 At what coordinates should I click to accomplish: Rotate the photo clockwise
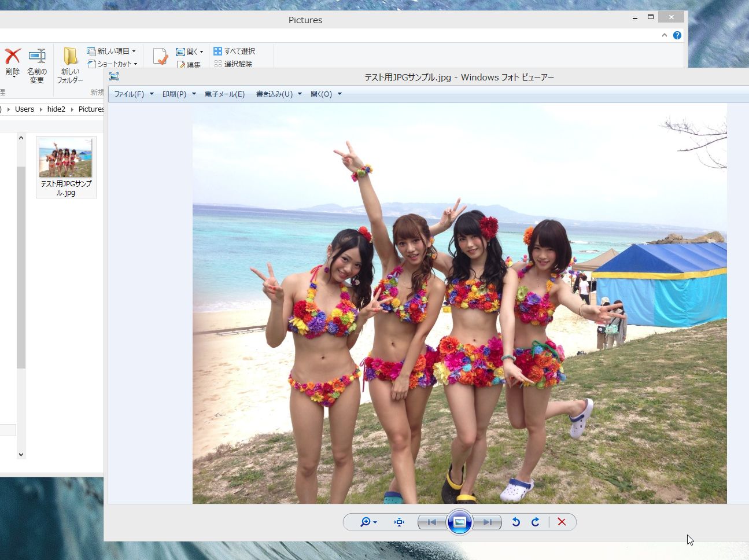point(536,522)
